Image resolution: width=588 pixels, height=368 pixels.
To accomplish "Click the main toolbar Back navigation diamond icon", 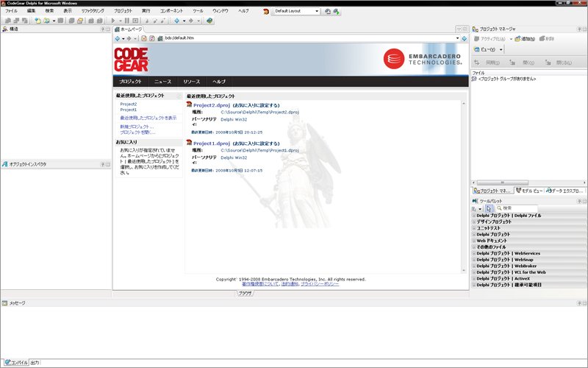I will coord(176,21).
